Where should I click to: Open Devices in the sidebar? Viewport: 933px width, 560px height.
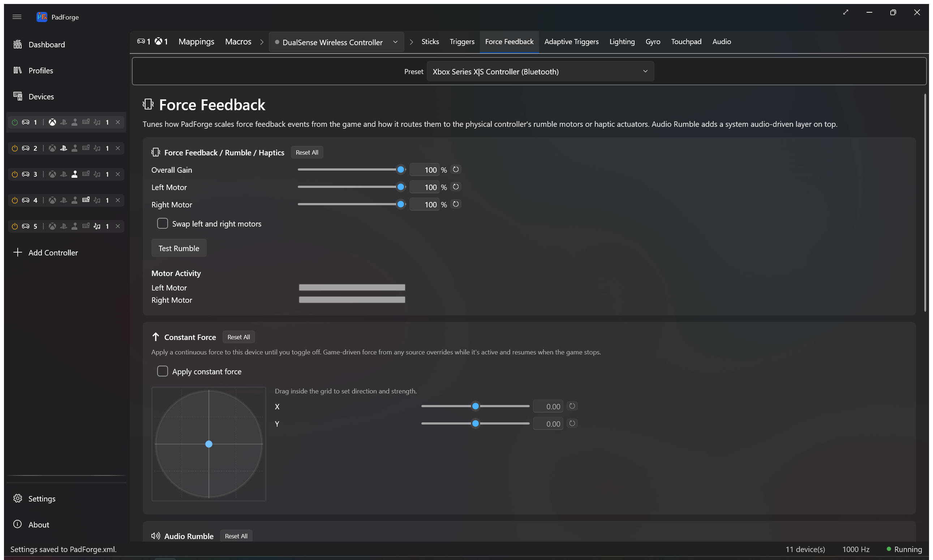click(66, 96)
